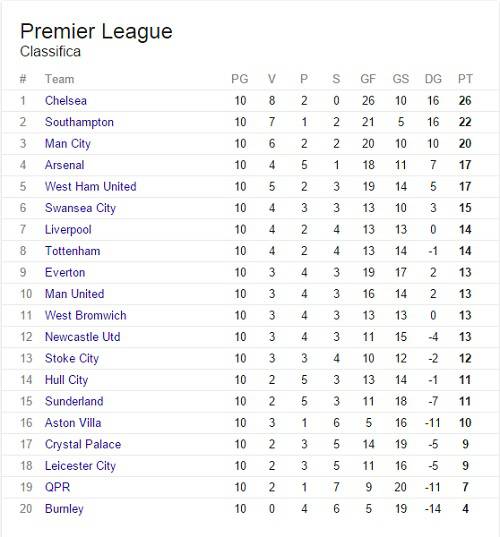Select Tottenham in the classification
This screenshot has height=537, width=500.
click(x=73, y=251)
